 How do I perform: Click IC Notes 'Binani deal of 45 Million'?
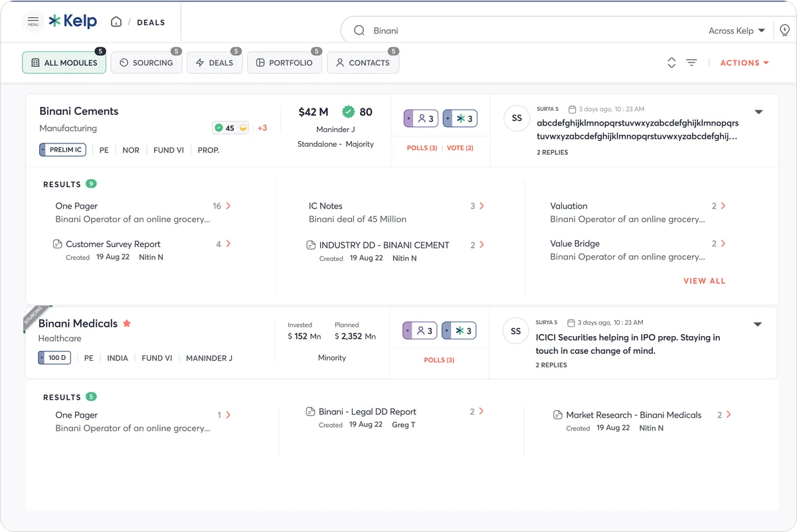[x=357, y=219]
